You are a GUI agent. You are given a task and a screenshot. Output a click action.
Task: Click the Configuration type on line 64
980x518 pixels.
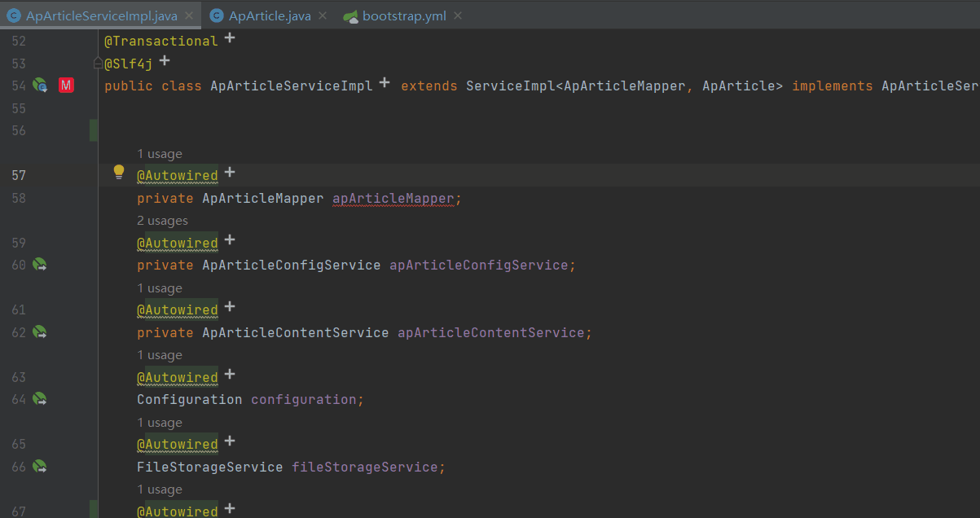tap(190, 399)
